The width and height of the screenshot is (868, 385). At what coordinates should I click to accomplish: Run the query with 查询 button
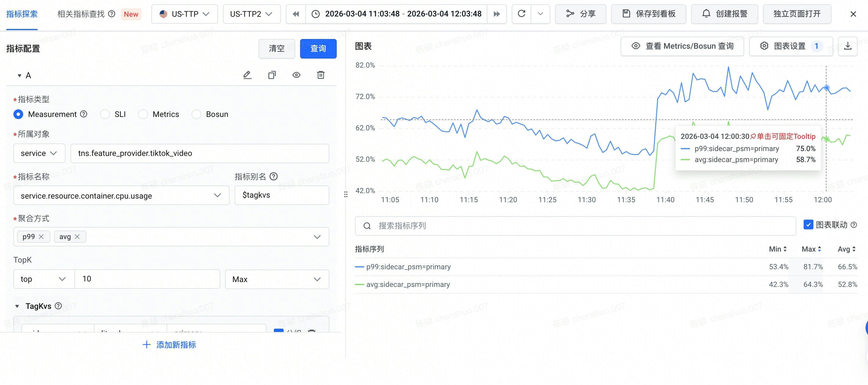[318, 48]
